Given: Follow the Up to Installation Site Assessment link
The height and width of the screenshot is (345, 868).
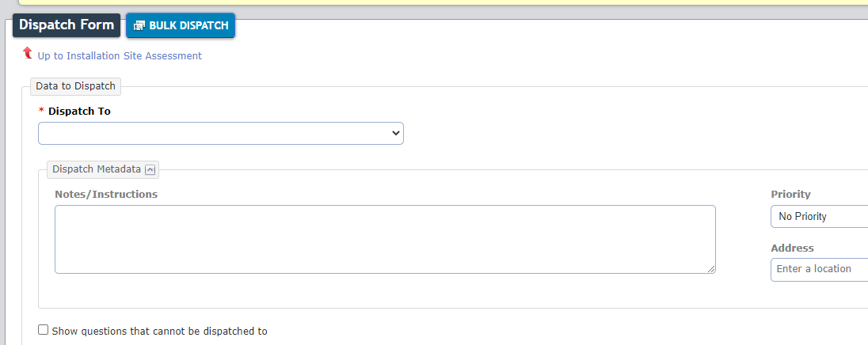Looking at the screenshot, I should pyautogui.click(x=120, y=56).
